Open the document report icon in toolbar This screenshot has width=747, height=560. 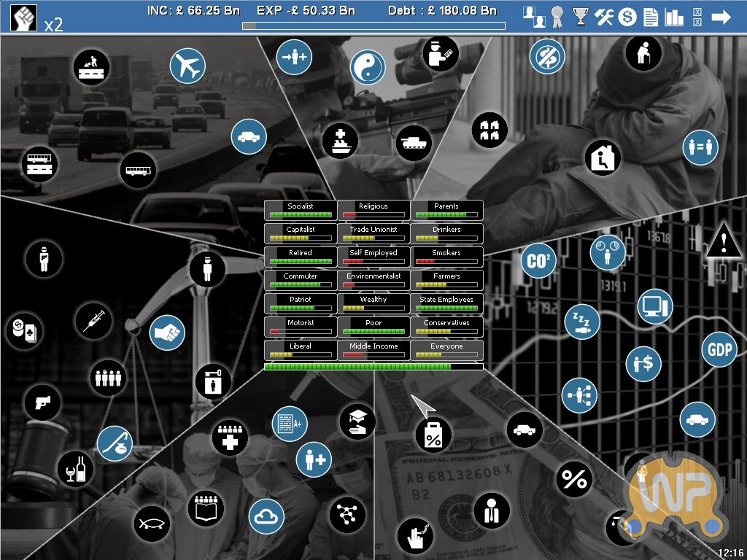651,17
